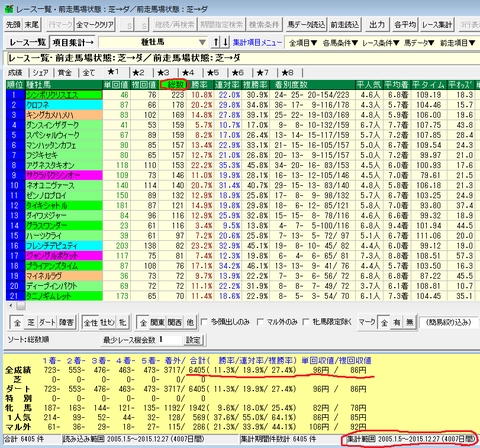
Task: Select the 障害 surface filter toggle
Action: tap(66, 322)
